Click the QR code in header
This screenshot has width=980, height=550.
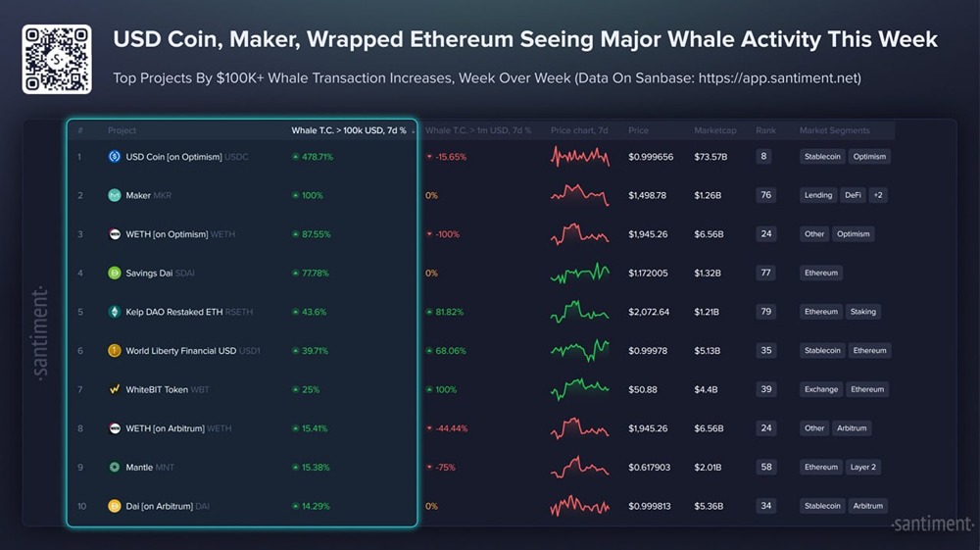tap(57, 60)
